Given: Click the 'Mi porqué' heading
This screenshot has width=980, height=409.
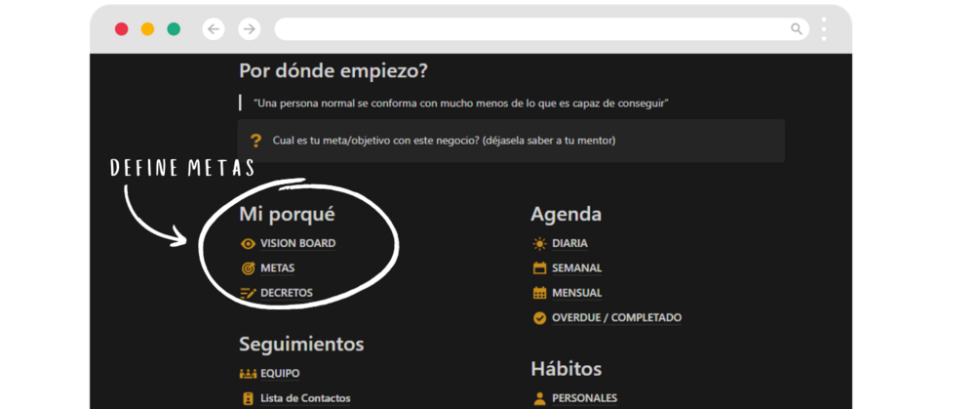Looking at the screenshot, I should 287,215.
